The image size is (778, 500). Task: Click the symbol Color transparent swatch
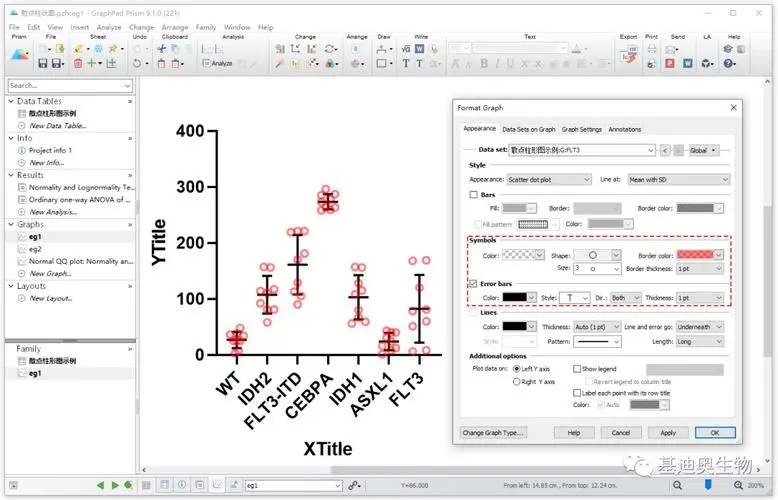[x=519, y=255]
